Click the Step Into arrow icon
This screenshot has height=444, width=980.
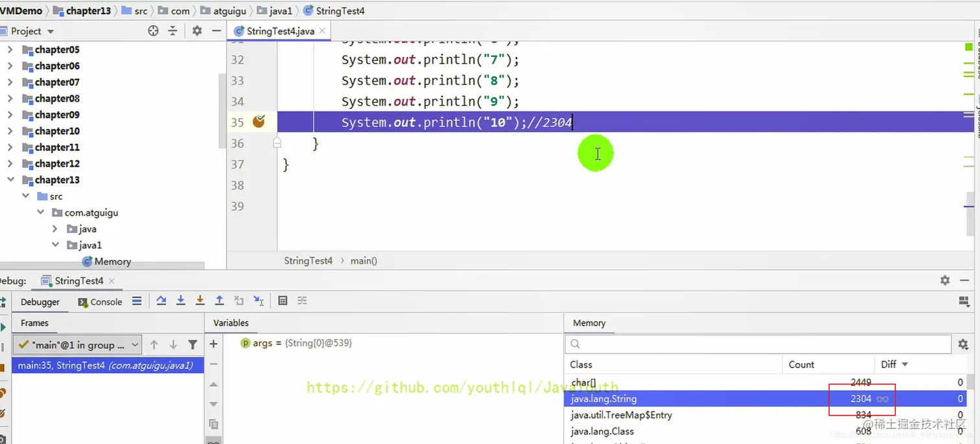181,301
